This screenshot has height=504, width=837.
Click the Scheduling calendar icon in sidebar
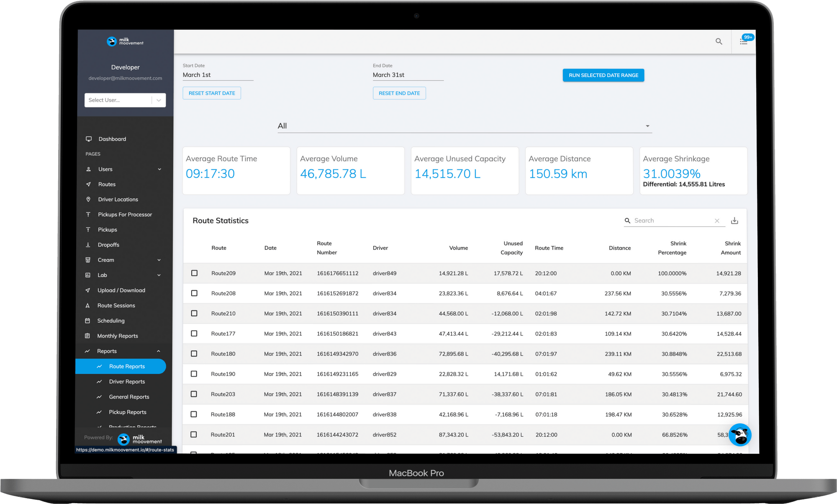(87, 321)
